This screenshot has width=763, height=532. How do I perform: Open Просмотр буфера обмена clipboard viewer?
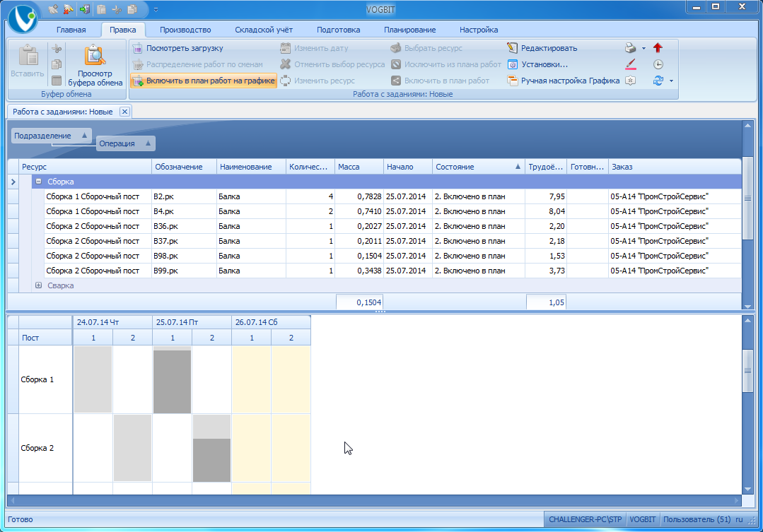[95, 66]
